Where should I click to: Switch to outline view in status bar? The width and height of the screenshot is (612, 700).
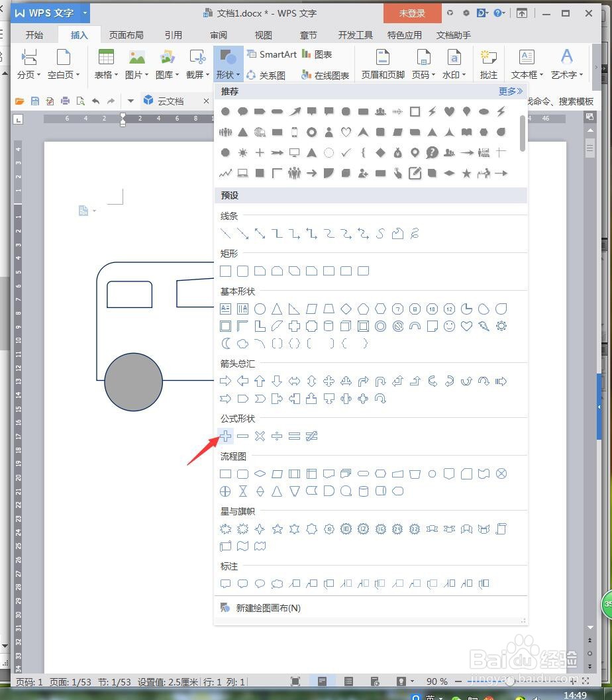348,681
